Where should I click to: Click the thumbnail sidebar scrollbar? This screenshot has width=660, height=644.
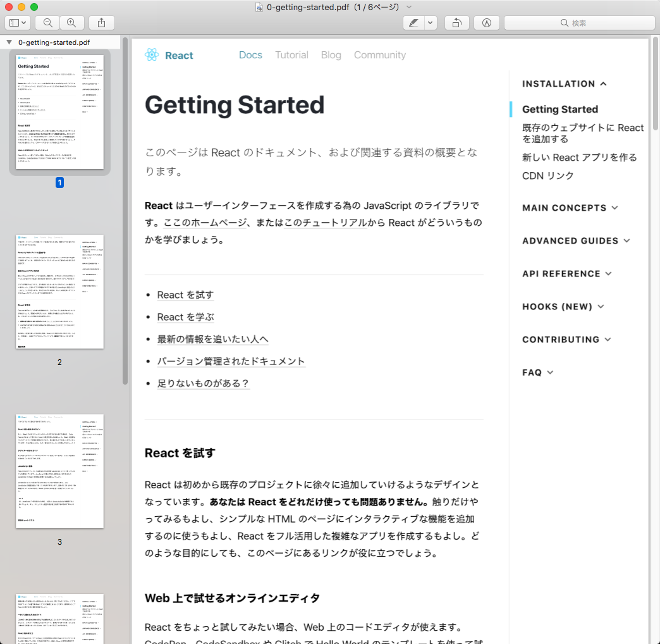(x=125, y=211)
